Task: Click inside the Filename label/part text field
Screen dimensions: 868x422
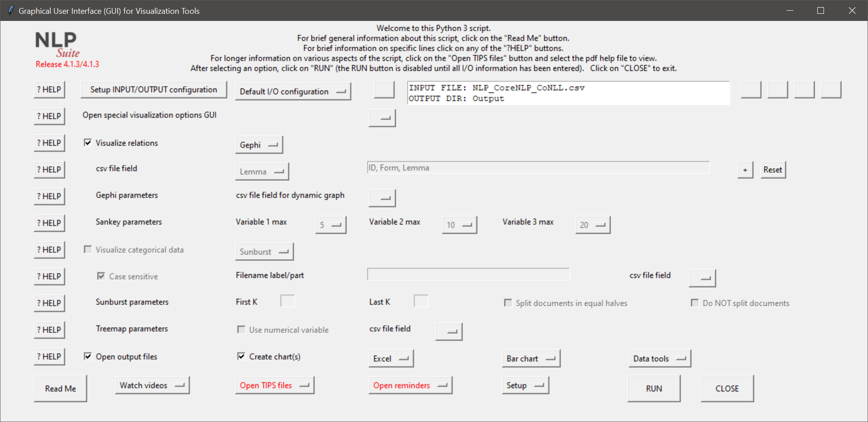Action: (x=468, y=274)
